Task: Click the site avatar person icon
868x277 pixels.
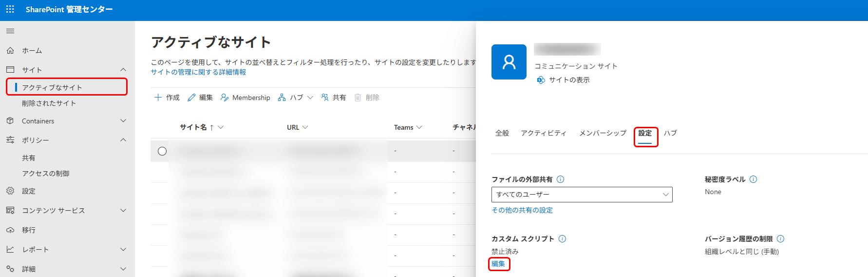Action: click(509, 62)
